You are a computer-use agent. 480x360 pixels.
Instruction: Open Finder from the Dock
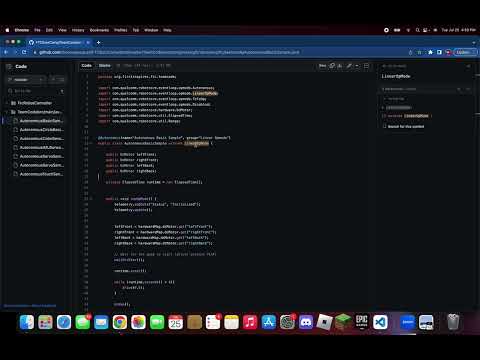click(x=27, y=322)
